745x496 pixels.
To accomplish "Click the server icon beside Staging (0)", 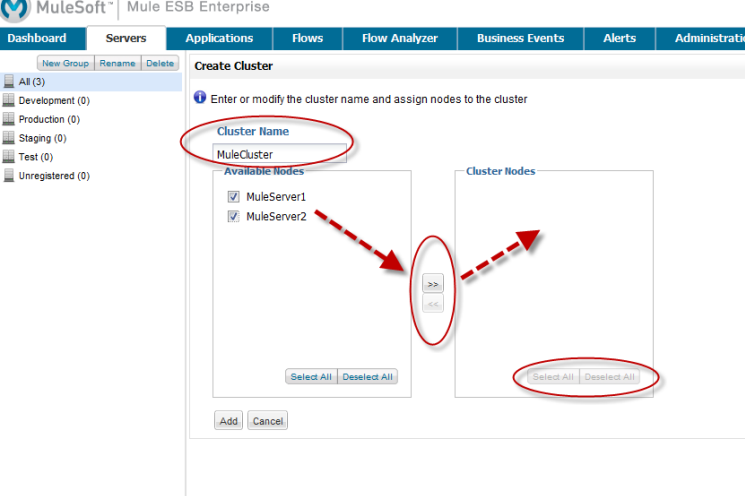I will pyautogui.click(x=9, y=138).
